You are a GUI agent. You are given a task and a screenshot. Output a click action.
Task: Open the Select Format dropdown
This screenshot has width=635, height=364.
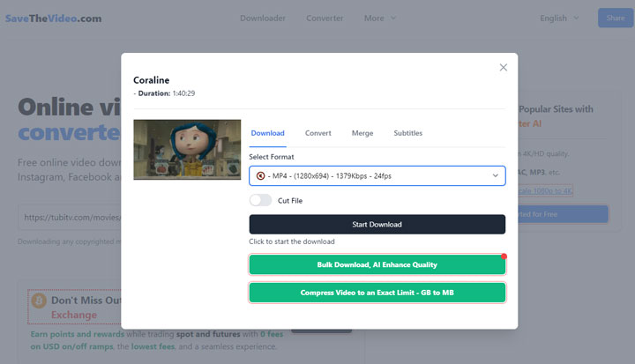pyautogui.click(x=377, y=175)
